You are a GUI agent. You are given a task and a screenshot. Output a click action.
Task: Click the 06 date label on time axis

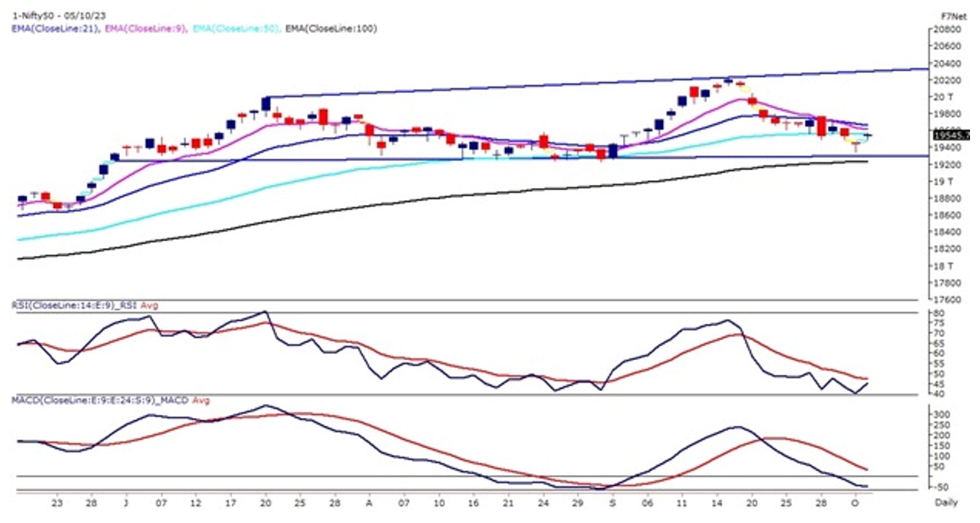point(647,503)
